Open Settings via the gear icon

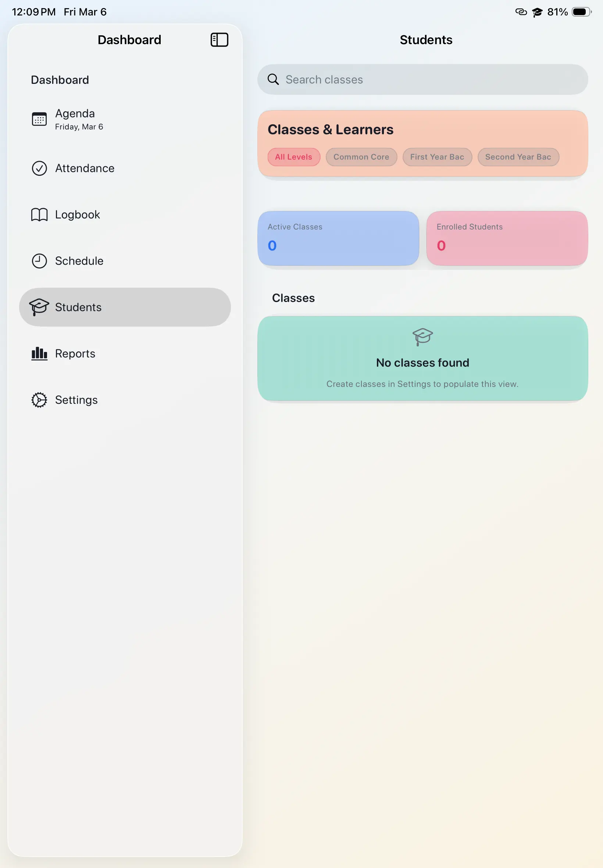click(39, 400)
